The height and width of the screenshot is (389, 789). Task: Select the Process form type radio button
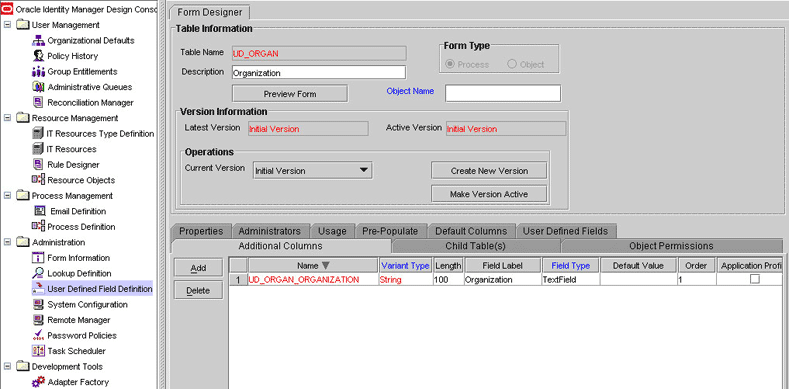[x=450, y=64]
